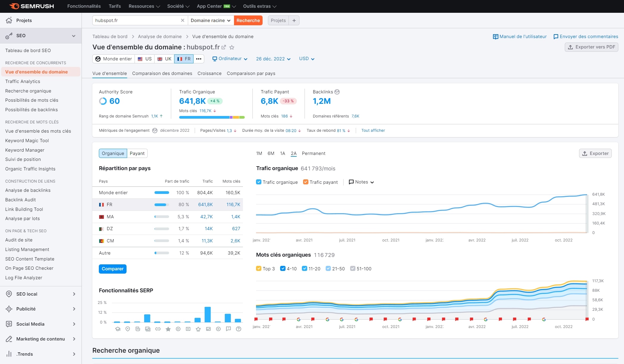The image size is (624, 364).
Task: Click the question mark SERP features icon
Action: [x=238, y=329]
